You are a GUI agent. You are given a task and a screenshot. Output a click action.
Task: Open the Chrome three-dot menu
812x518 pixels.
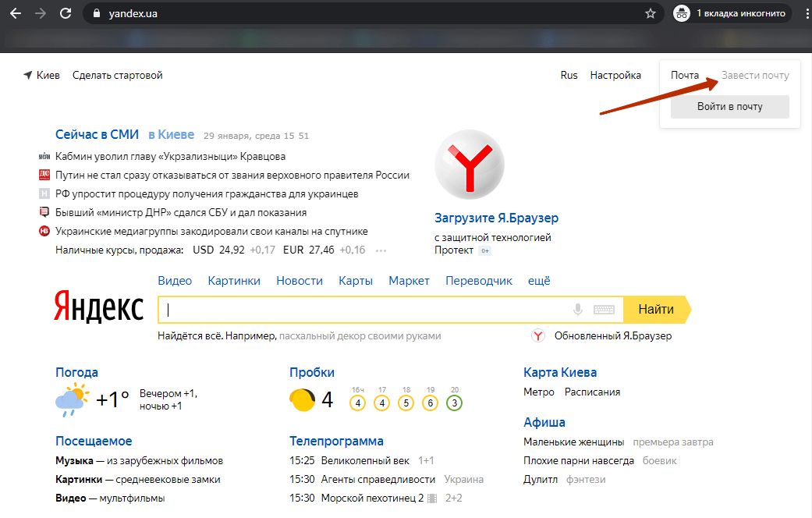tap(807, 13)
